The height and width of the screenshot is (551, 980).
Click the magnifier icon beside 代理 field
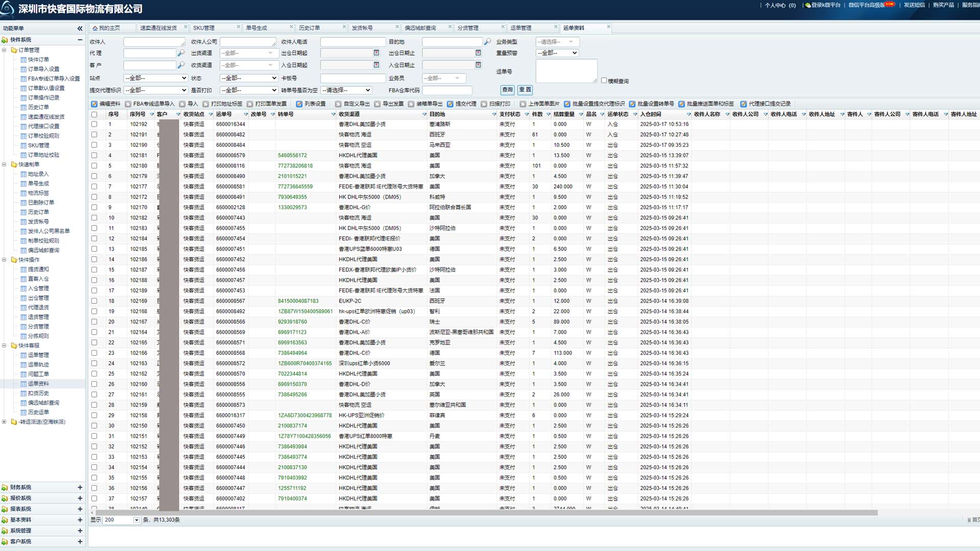181,53
